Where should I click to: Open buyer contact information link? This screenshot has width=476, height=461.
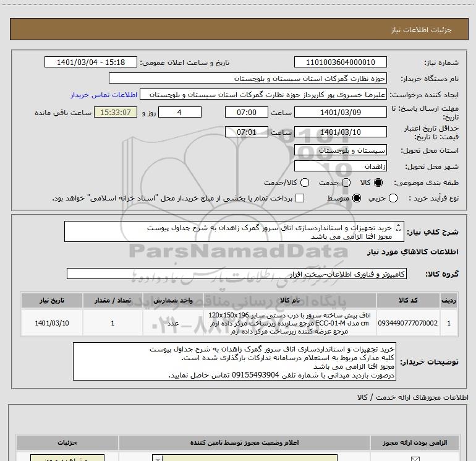tap(104, 95)
